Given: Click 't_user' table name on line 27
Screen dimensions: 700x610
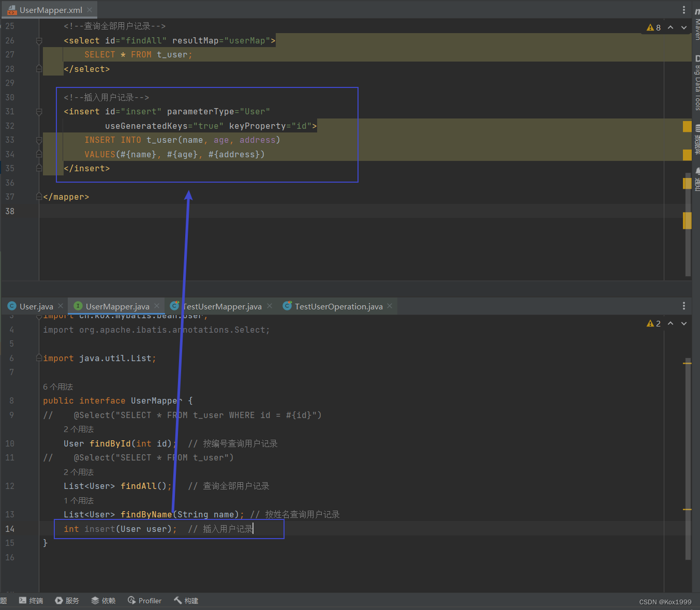Looking at the screenshot, I should [172, 54].
